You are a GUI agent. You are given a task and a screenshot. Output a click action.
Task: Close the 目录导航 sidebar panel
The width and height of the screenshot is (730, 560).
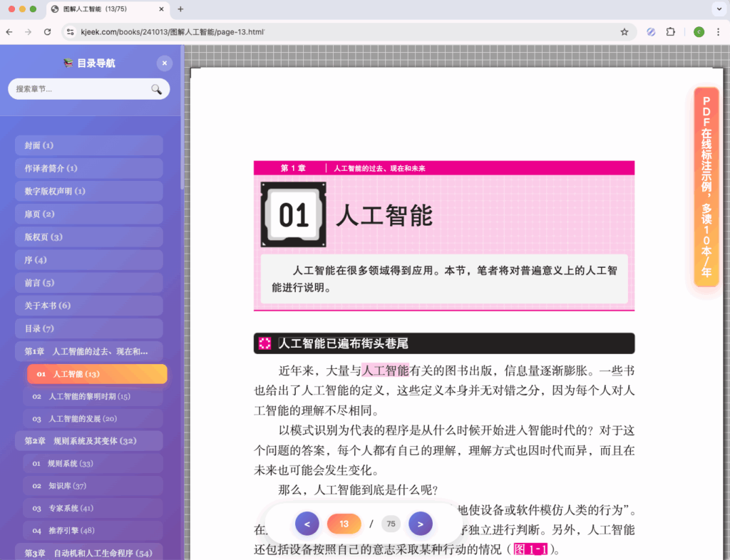coord(165,63)
